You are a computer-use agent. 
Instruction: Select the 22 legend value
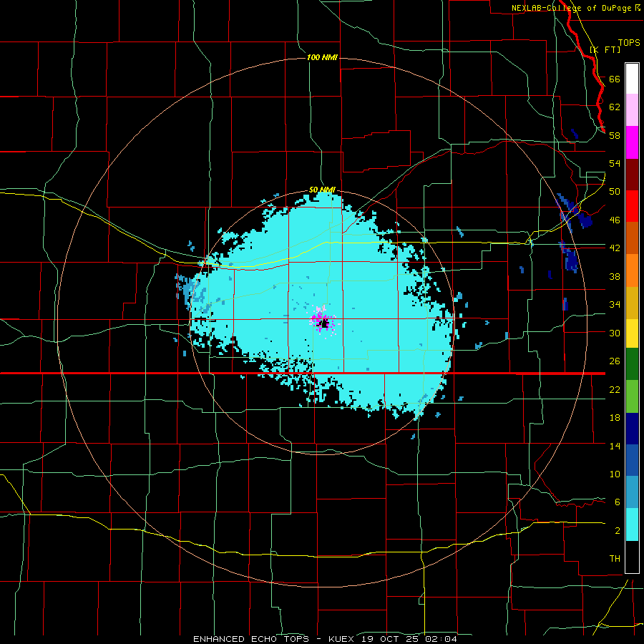click(615, 389)
